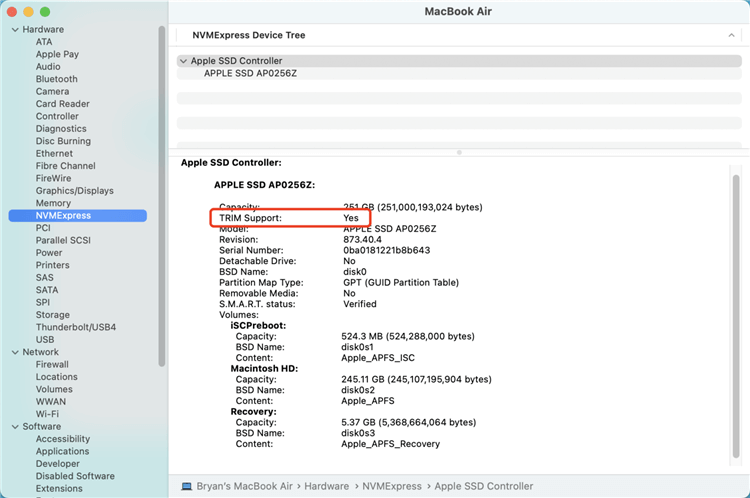Collapse the Apple SSD Controller tree row
The image size is (750, 498).
pyautogui.click(x=183, y=61)
